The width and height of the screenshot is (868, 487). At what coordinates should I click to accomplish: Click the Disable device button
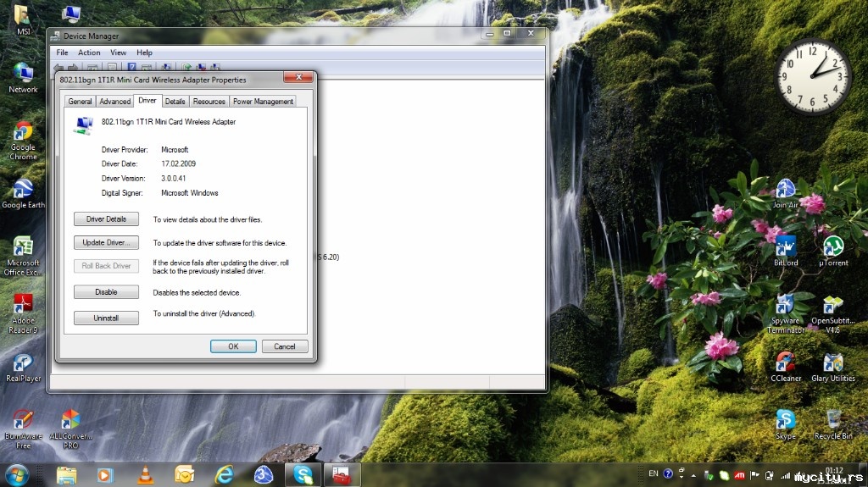point(106,291)
